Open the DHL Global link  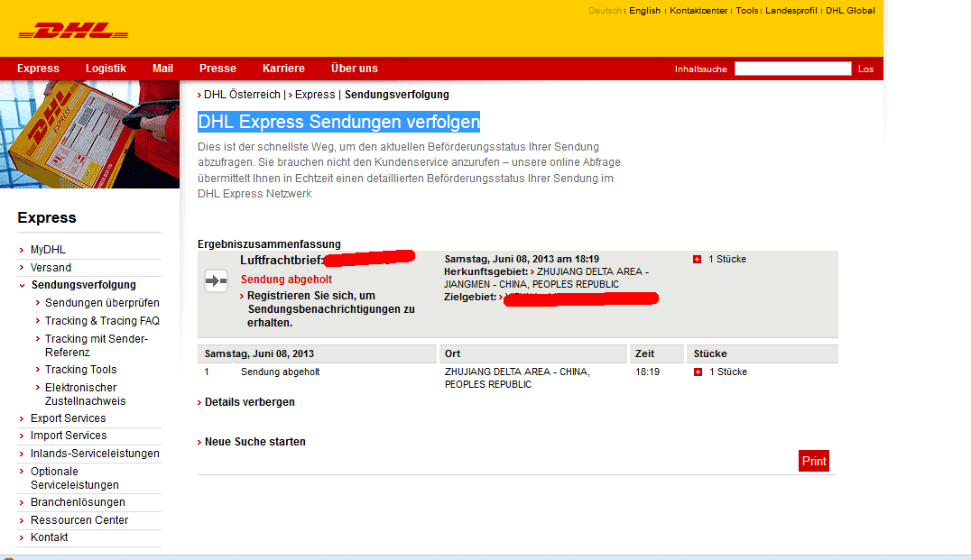(x=850, y=11)
